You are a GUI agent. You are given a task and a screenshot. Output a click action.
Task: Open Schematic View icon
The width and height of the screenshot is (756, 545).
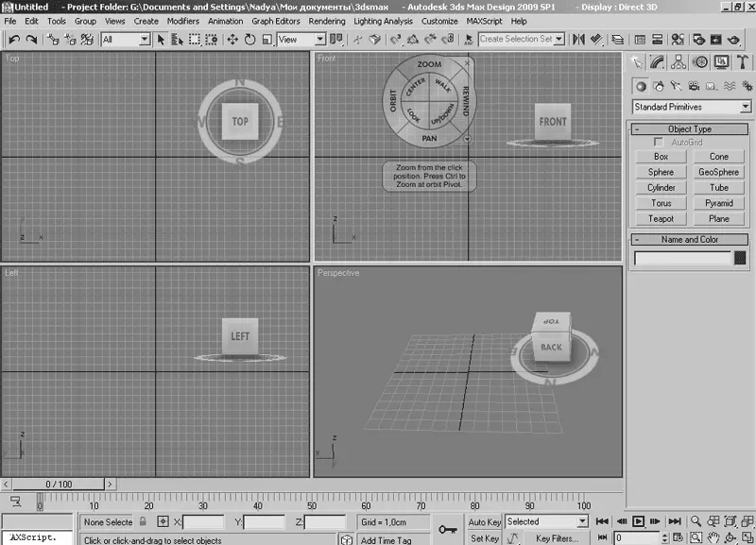(657, 40)
